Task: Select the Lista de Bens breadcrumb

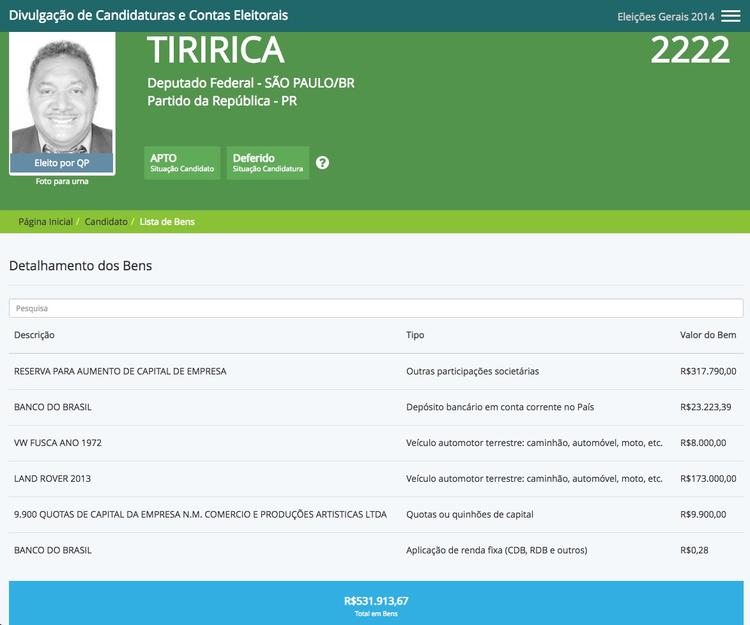Action: coord(167,222)
